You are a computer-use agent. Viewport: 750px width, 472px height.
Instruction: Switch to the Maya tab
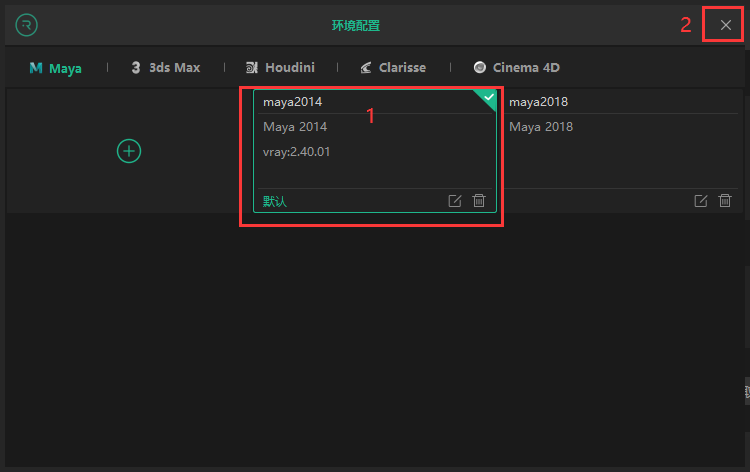pos(56,68)
